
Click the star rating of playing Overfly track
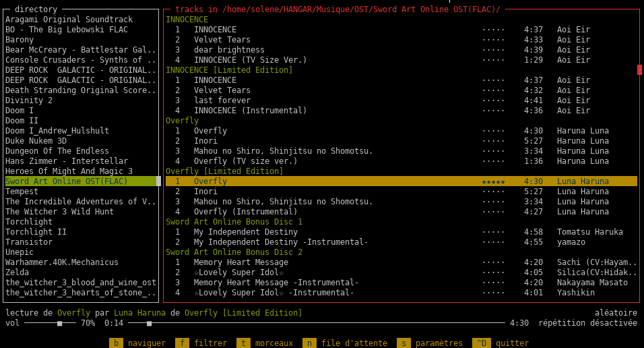point(493,181)
